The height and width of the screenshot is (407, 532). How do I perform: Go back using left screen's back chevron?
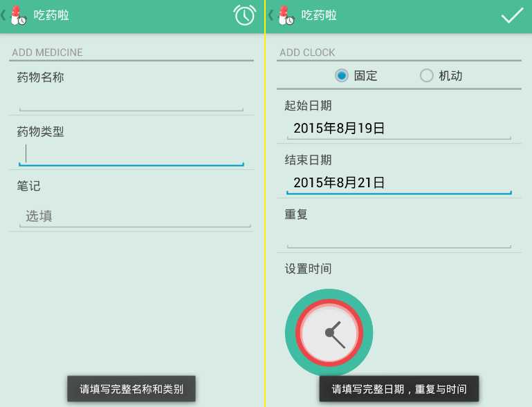click(3, 15)
